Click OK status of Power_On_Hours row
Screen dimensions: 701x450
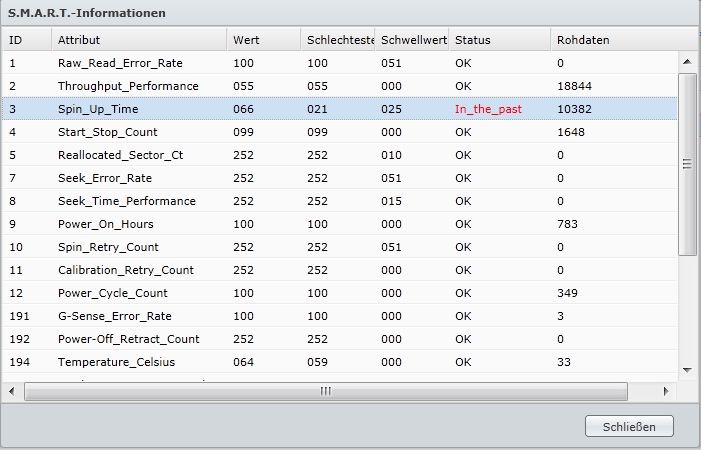(x=463, y=224)
